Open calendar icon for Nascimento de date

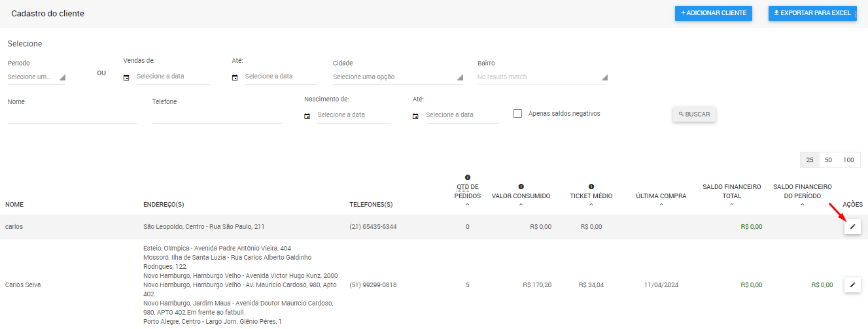307,116
